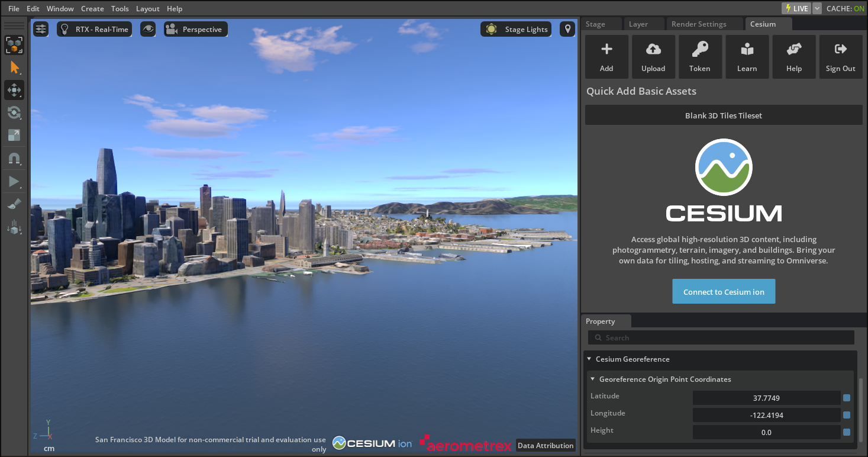Viewport: 868px width, 457px height.
Task: Select the arrow Selection tool
Action: [x=14, y=67]
